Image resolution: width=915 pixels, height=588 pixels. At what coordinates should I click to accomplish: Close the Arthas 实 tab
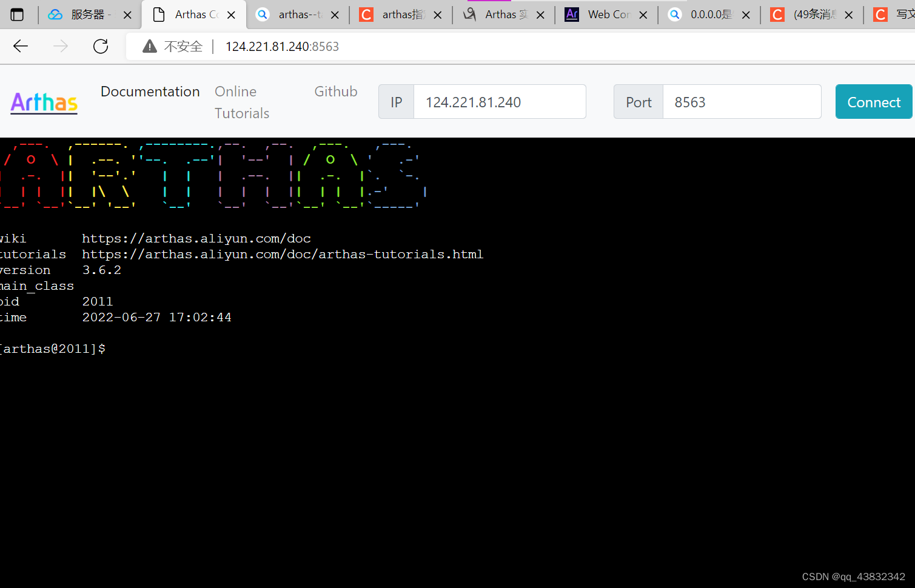click(540, 15)
